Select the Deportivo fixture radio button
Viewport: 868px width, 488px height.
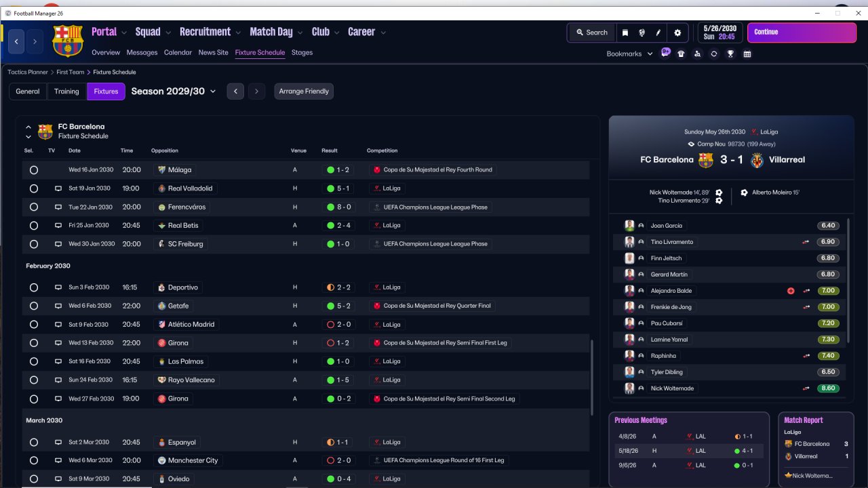point(33,287)
